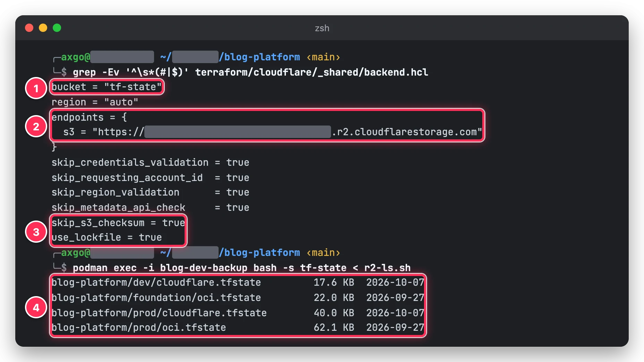Screen dimensions: 644x362
Task: Click the zsh window title
Action: (322, 28)
